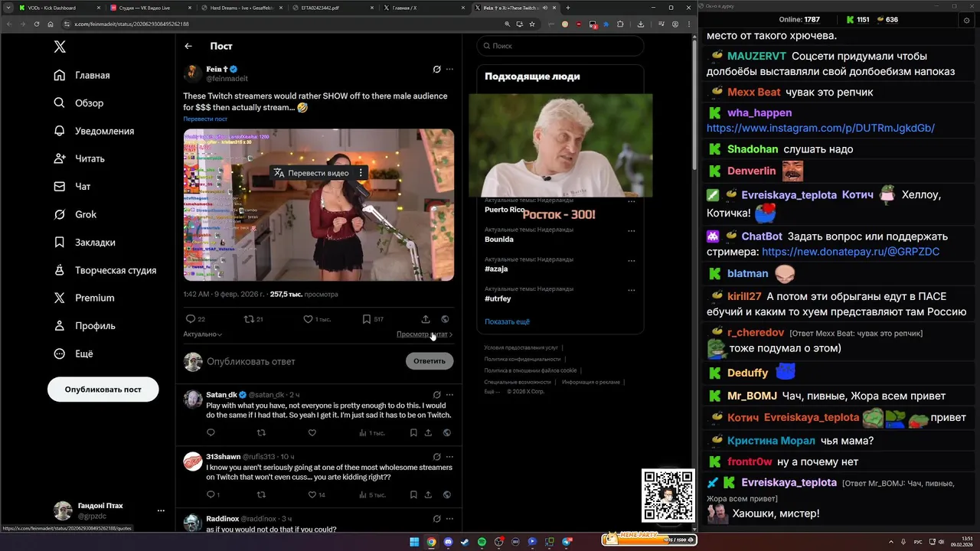
Task: Bookmark this page with the star icon
Action: point(532,24)
